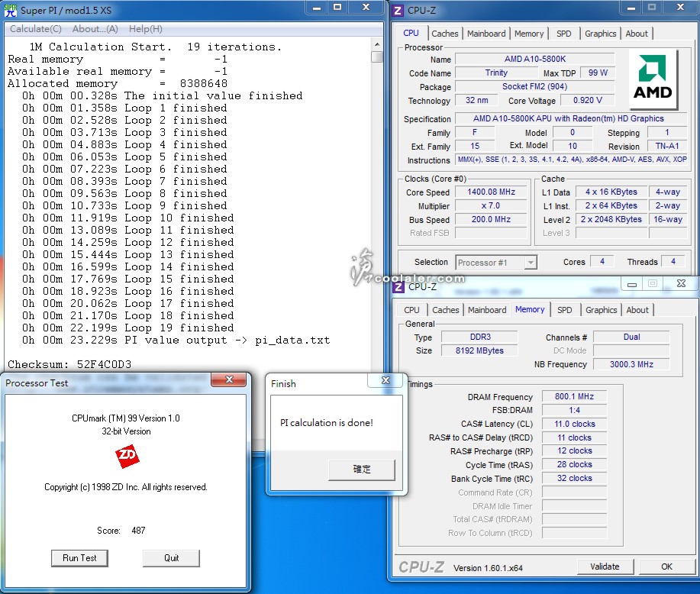Click the AMD logo in CPU-Z
The height and width of the screenshot is (594, 700).
coord(653,79)
